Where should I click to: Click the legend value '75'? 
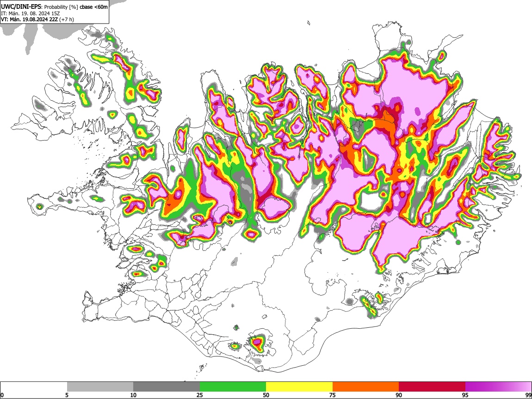coord(333,395)
